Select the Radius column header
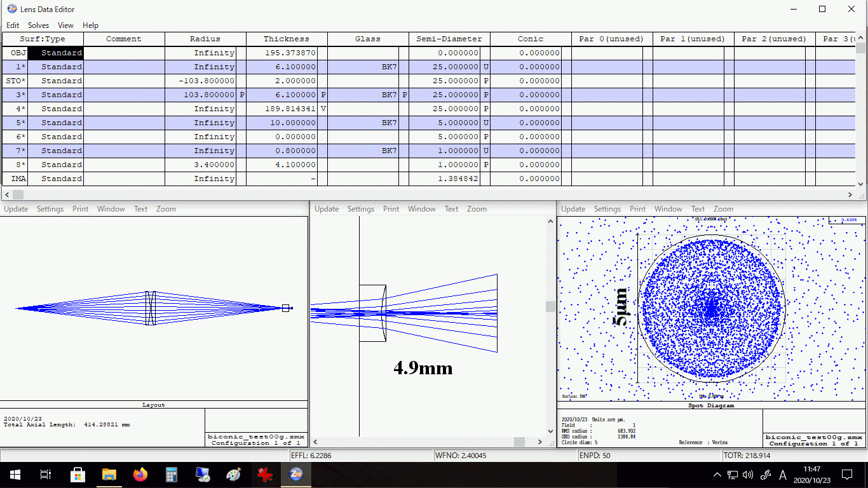Image resolution: width=868 pixels, height=488 pixels. [x=205, y=39]
